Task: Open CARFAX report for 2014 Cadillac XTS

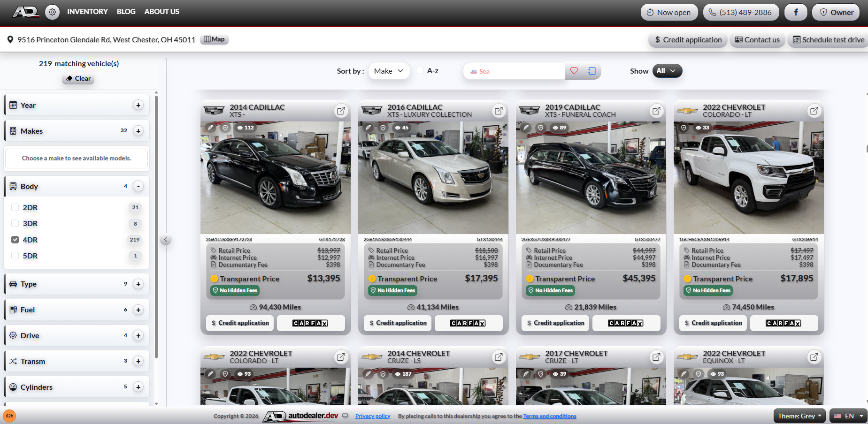Action: click(x=311, y=323)
